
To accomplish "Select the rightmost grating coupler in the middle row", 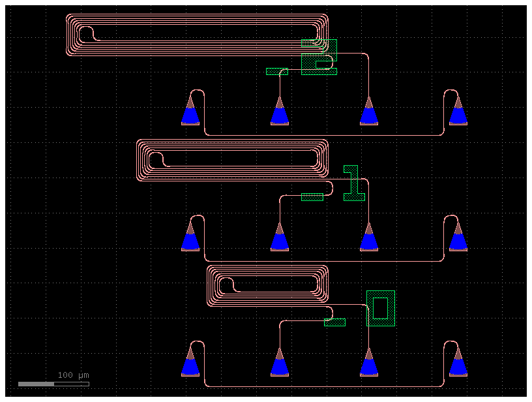I will (x=457, y=240).
